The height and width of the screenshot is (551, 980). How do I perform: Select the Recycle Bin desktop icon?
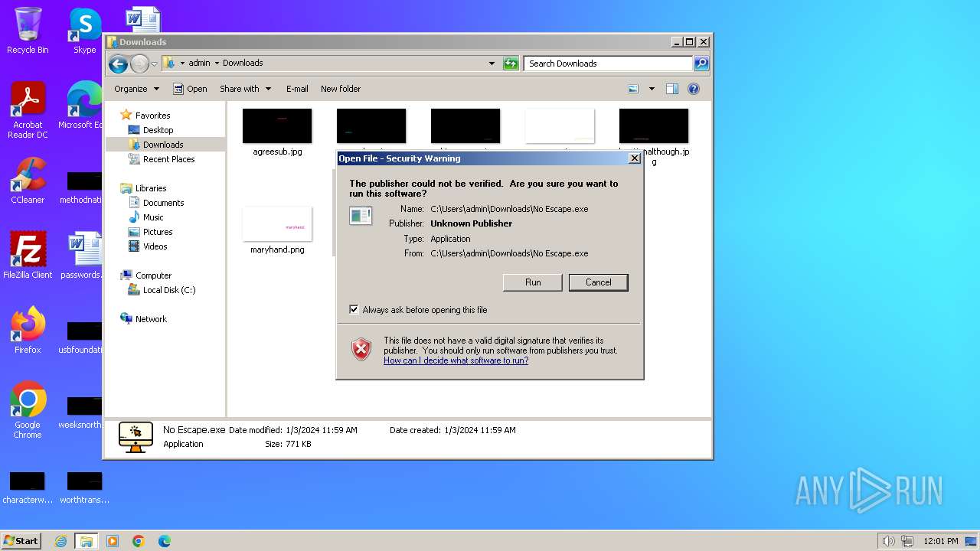28,31
